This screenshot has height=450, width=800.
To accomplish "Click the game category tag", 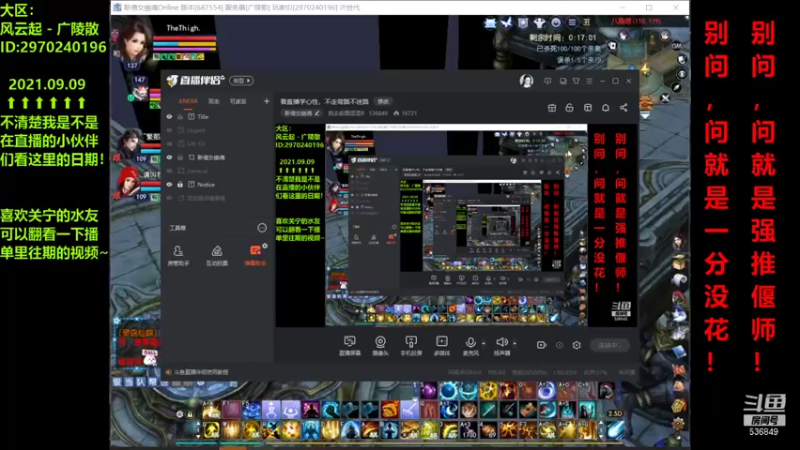I will click(302, 113).
